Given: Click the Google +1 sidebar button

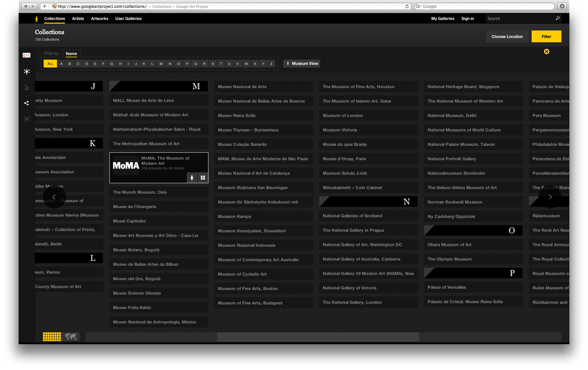Looking at the screenshot, I should point(27,55).
